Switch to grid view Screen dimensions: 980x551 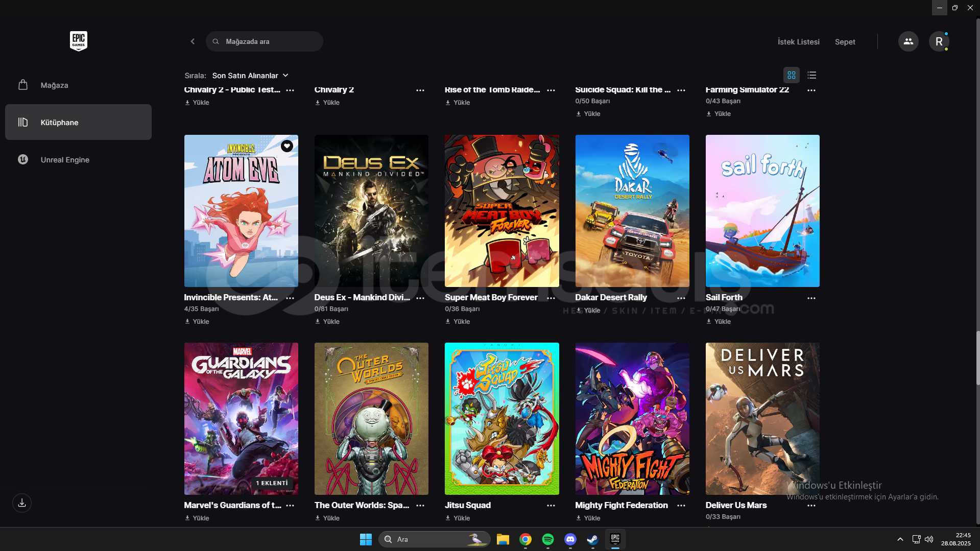[792, 76]
